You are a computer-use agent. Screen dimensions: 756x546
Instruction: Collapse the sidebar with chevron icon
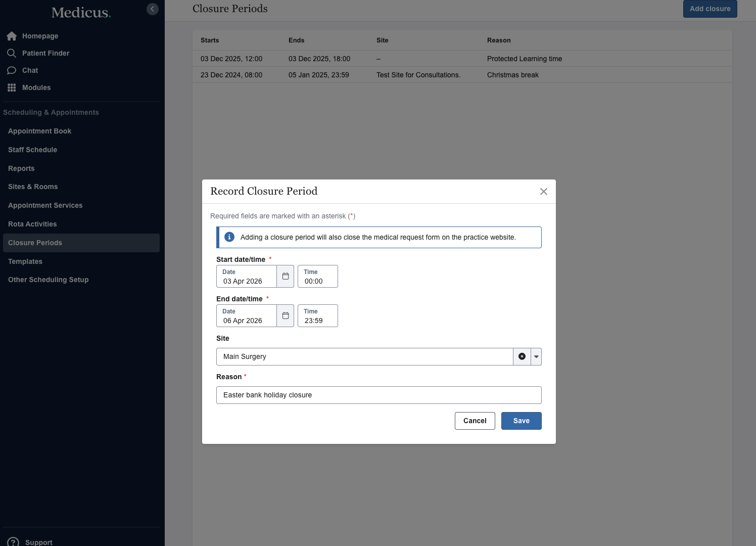tap(152, 9)
